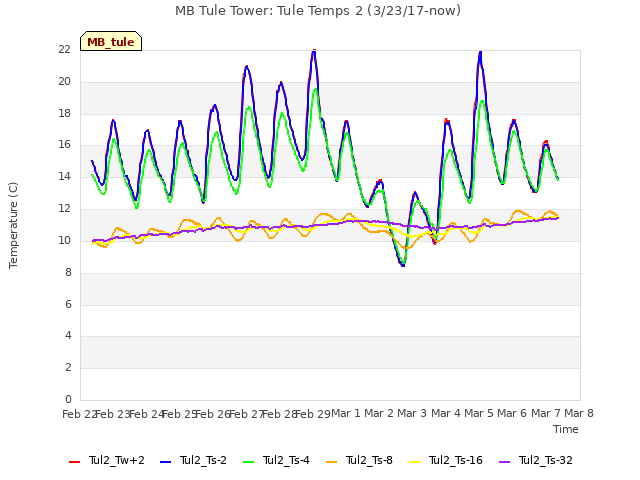Click the purple Tul2_Ts-32 legend swatch

pyautogui.click(x=504, y=462)
